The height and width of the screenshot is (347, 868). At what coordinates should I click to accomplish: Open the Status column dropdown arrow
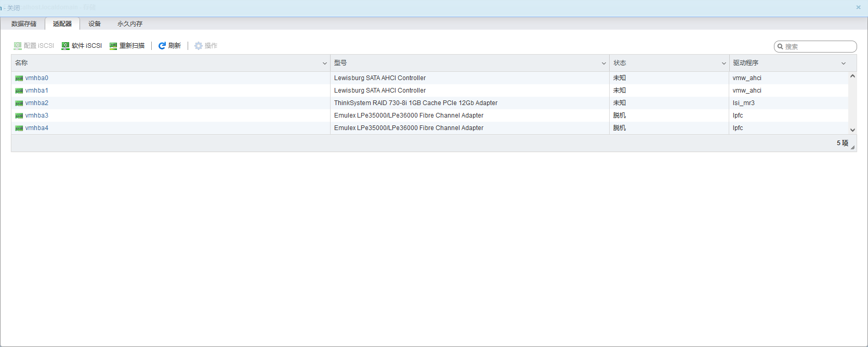coord(724,63)
